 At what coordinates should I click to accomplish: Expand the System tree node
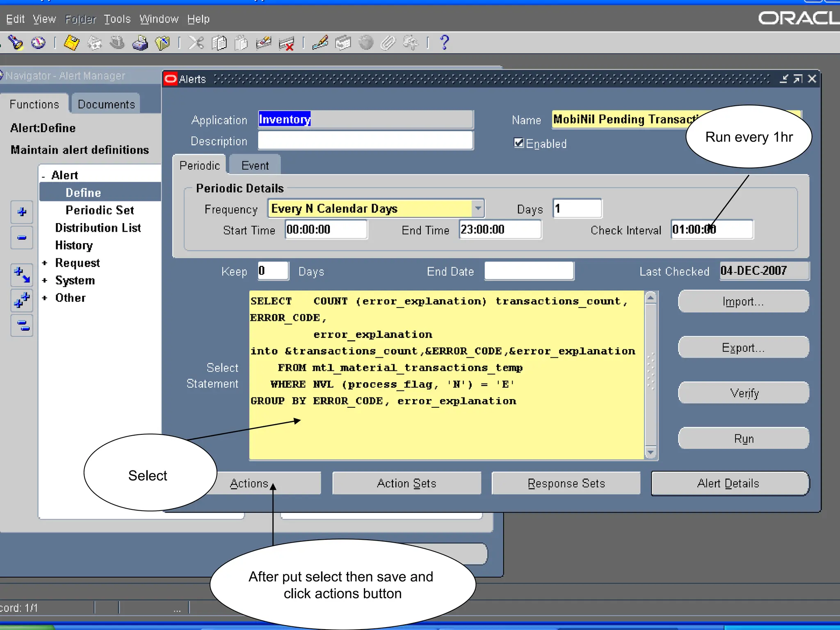45,281
